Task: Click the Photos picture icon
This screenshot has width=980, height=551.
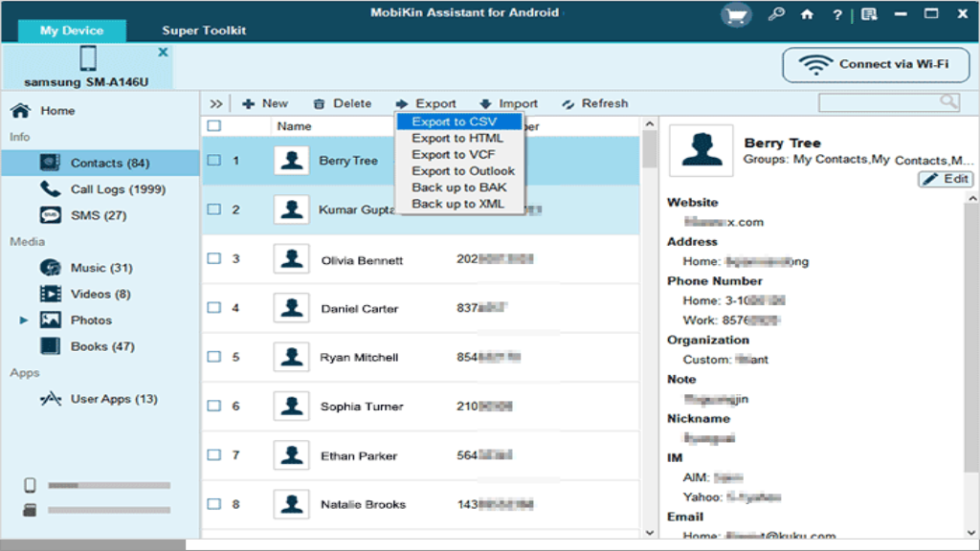Action: click(50, 320)
